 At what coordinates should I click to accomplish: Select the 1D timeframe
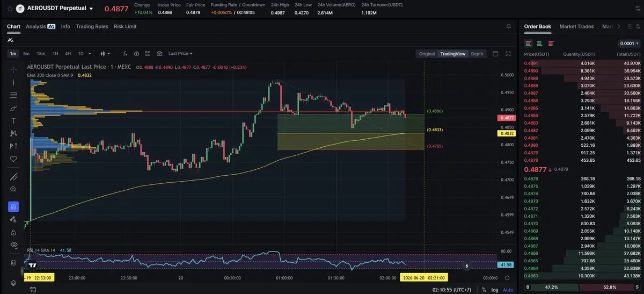[81, 54]
